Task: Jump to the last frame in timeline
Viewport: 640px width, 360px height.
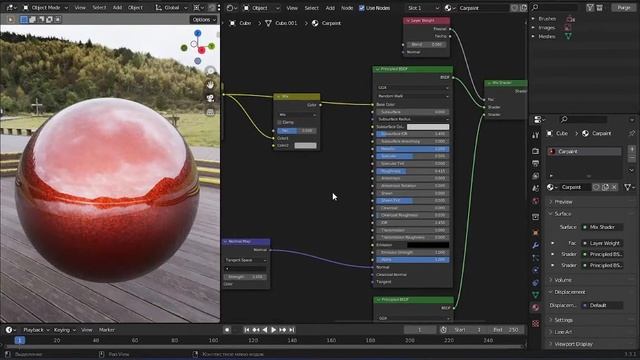Action: point(292,330)
